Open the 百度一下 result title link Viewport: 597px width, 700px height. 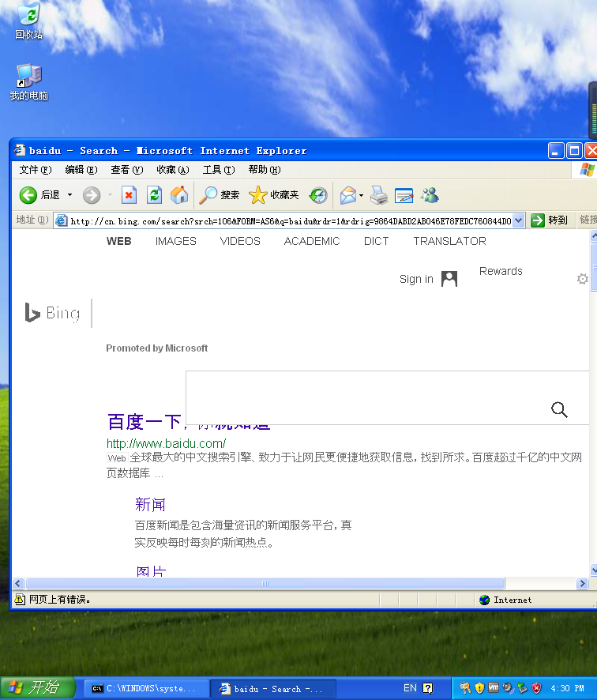[x=145, y=422]
